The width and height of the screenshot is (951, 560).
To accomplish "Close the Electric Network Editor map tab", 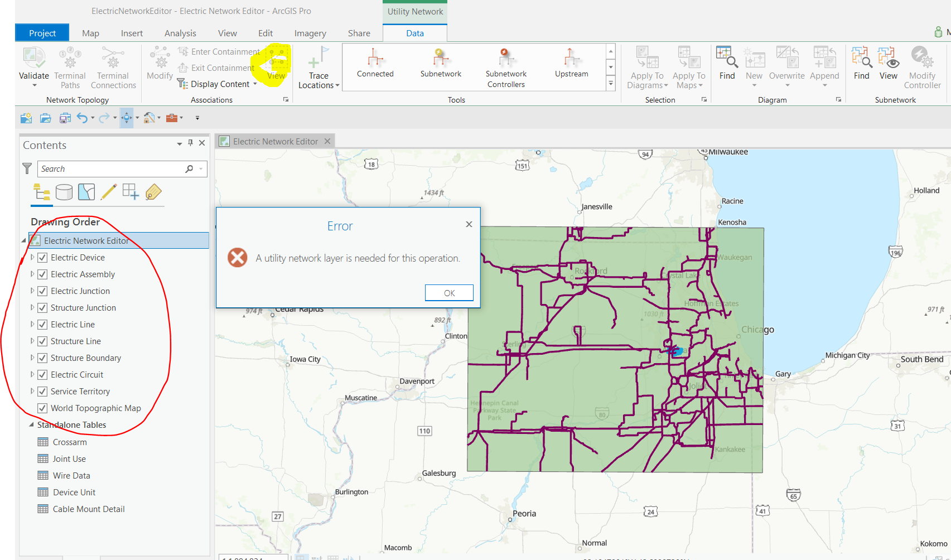I will 327,141.
